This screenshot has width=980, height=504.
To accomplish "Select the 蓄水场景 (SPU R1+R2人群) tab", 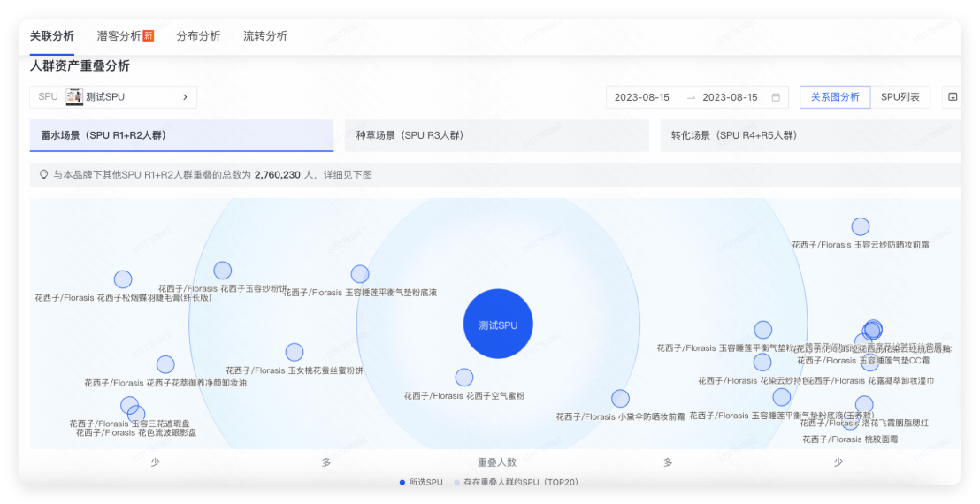I will pyautogui.click(x=181, y=135).
